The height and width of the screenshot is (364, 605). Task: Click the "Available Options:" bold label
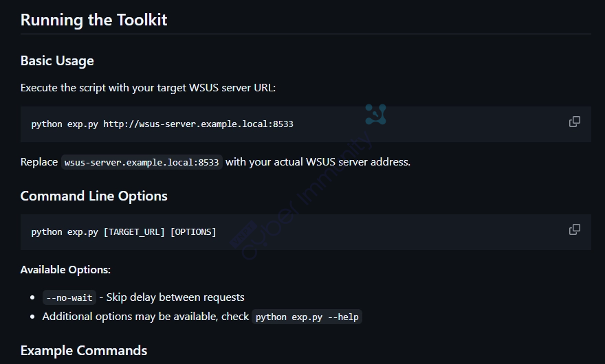pyautogui.click(x=65, y=269)
